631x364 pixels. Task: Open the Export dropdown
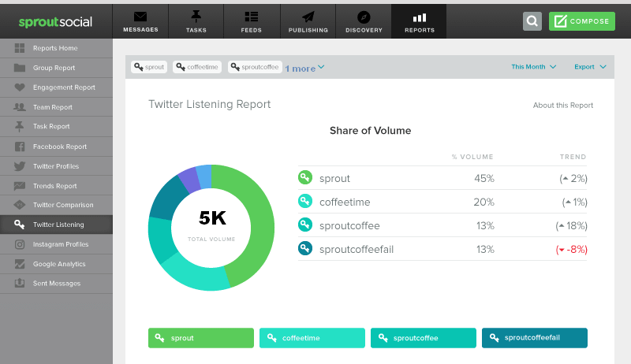[x=590, y=67]
